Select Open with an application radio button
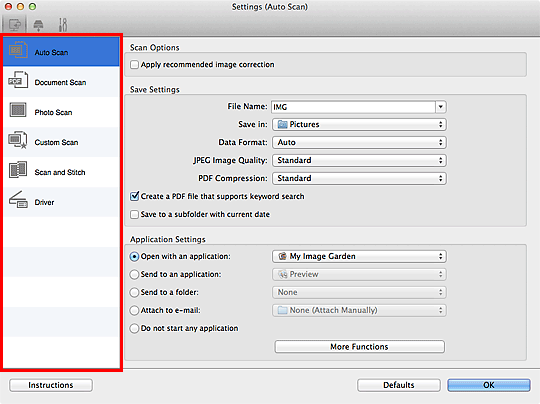The image size is (540, 404). click(134, 257)
